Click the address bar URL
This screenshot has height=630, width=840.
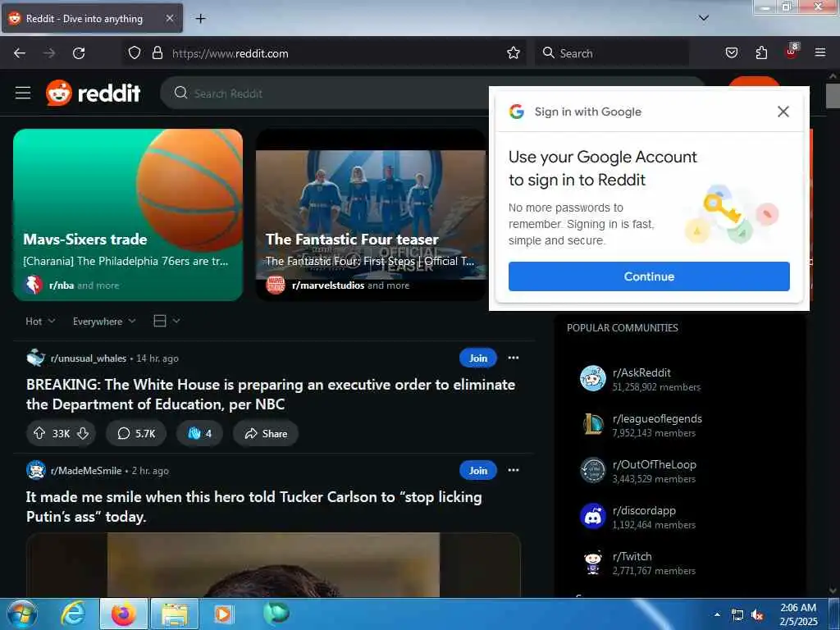click(x=231, y=53)
